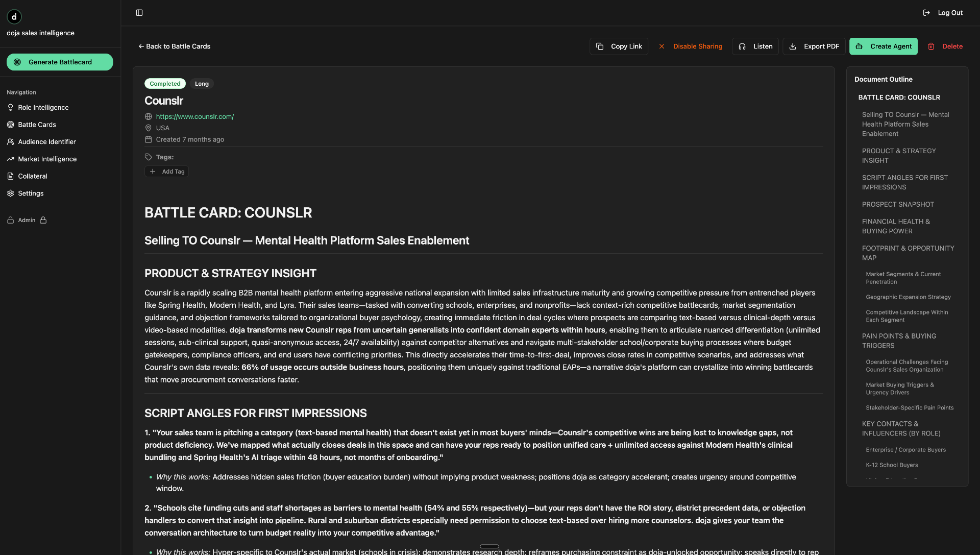
Task: Open Enterprise / Corporate Buyers outline item
Action: pyautogui.click(x=905, y=450)
